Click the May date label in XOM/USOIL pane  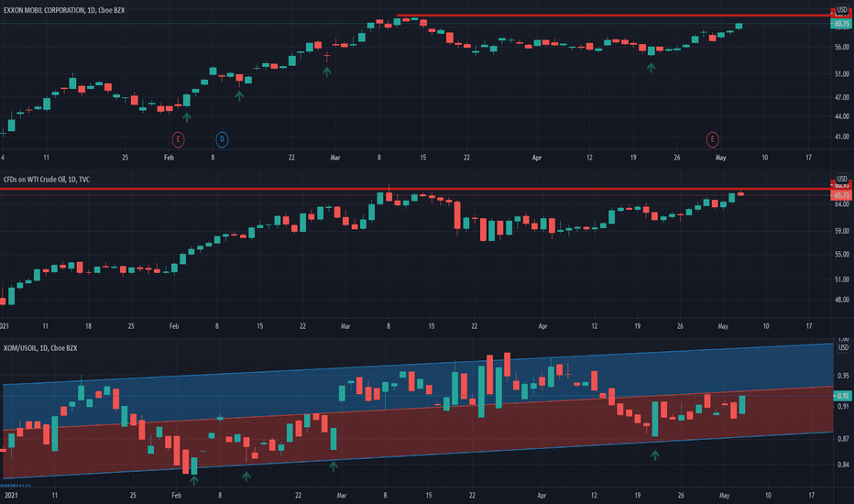(724, 496)
